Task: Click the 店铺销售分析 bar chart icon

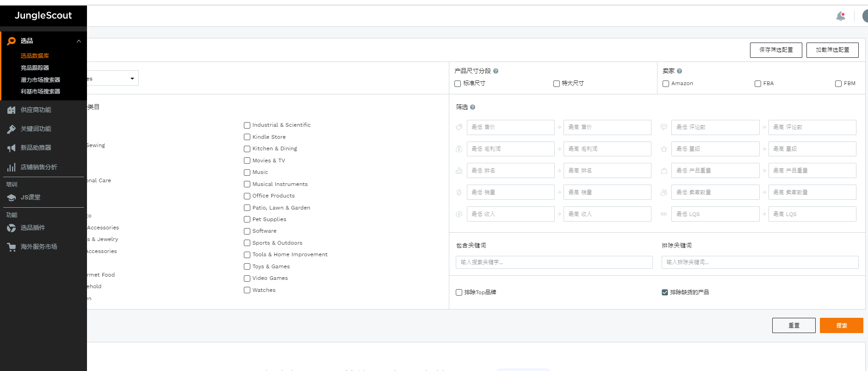Action: [12, 167]
